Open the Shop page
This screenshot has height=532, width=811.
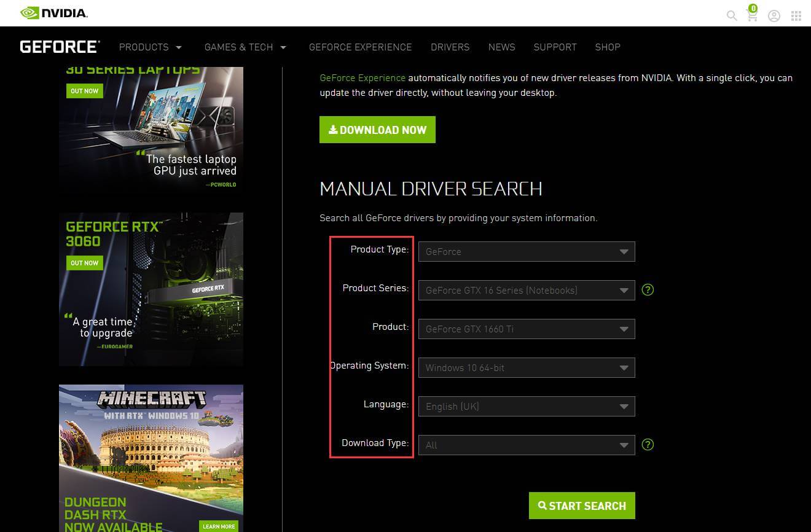pyautogui.click(x=607, y=47)
